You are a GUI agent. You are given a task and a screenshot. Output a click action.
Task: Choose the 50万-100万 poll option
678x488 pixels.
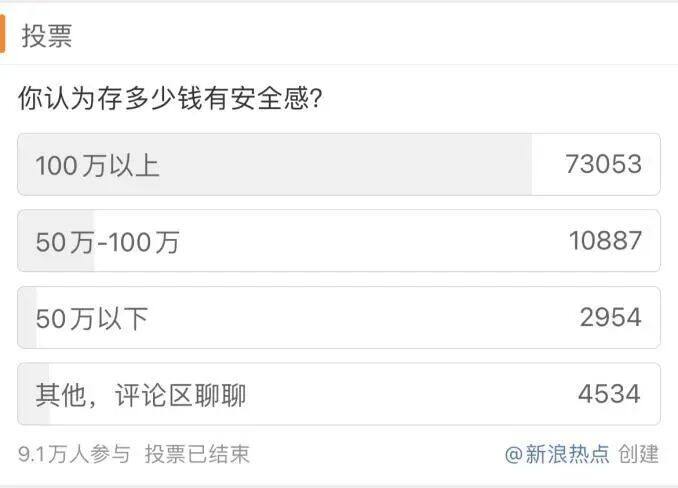click(x=108, y=241)
